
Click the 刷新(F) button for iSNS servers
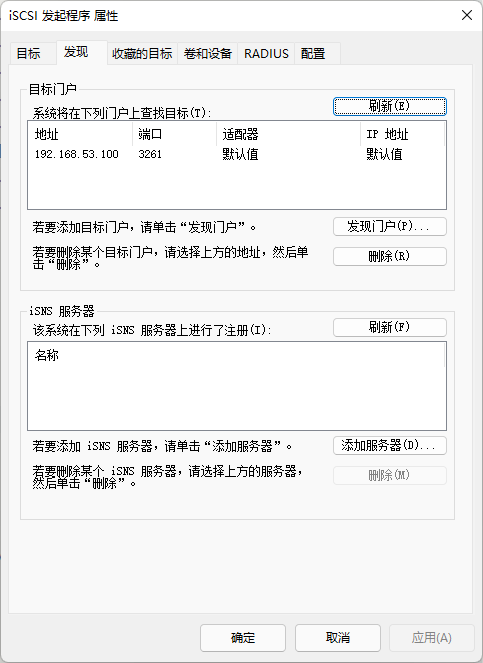click(x=390, y=327)
